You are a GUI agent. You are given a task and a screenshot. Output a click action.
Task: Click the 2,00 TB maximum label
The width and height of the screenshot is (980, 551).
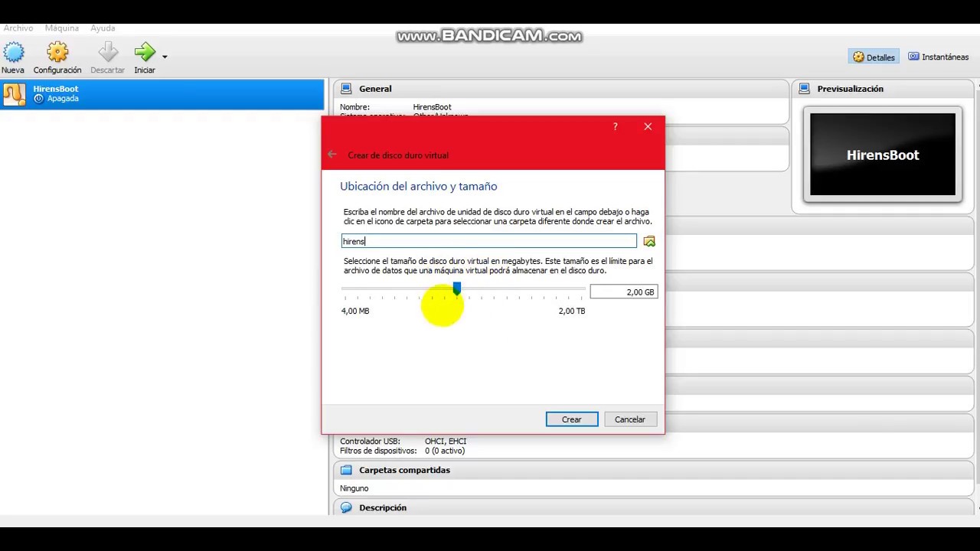click(572, 311)
